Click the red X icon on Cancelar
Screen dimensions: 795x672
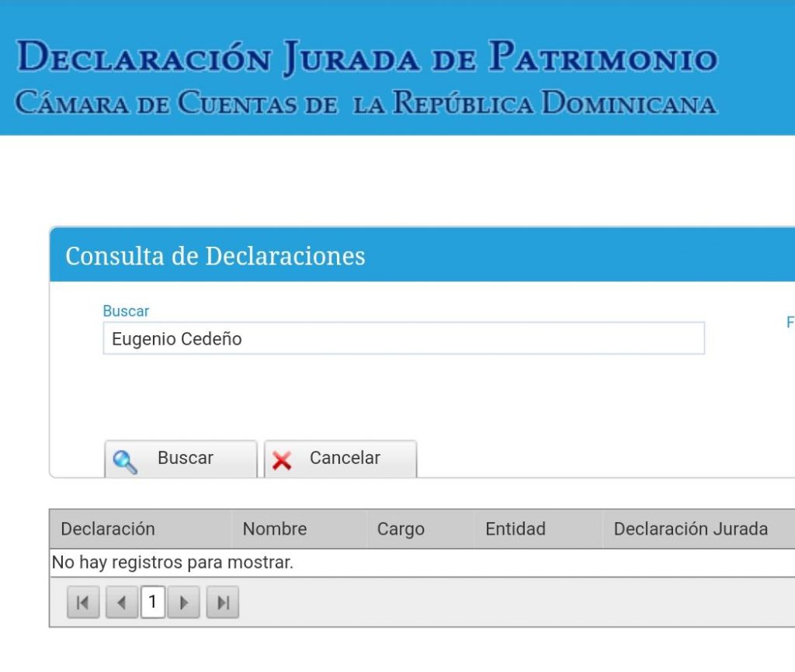282,460
